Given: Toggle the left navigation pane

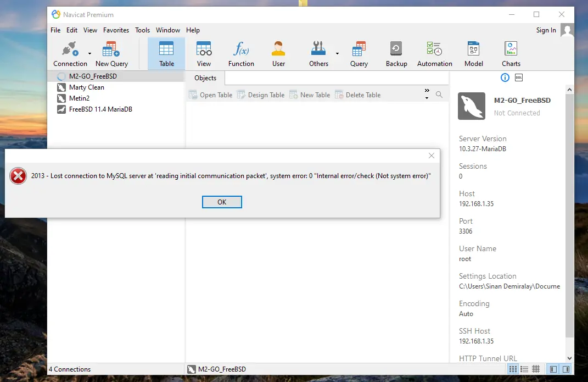Looking at the screenshot, I should [x=553, y=369].
